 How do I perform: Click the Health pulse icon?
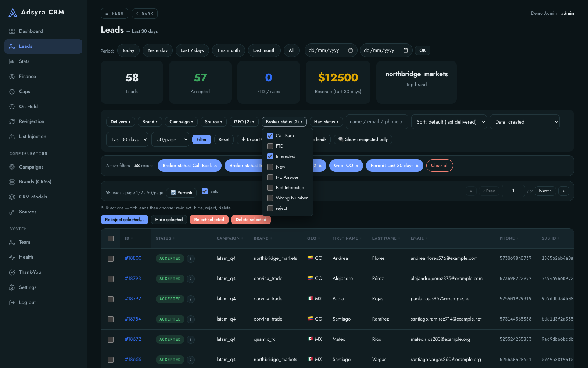coord(12,257)
